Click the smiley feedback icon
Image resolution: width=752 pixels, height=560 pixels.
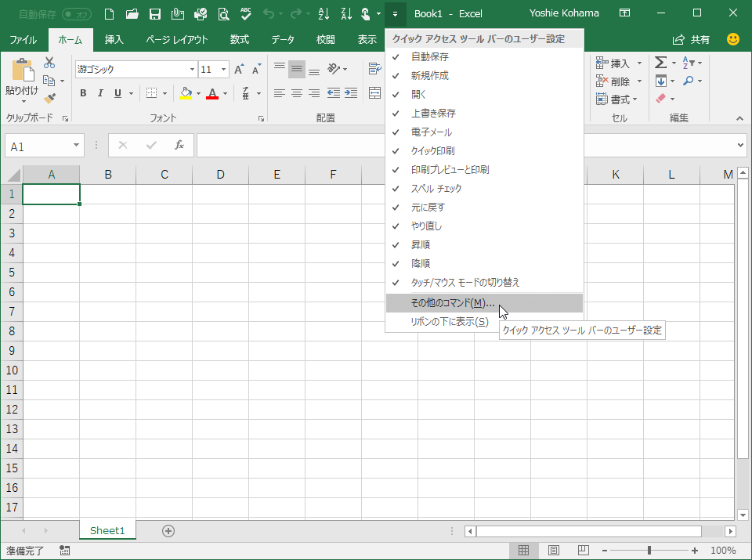tap(733, 39)
